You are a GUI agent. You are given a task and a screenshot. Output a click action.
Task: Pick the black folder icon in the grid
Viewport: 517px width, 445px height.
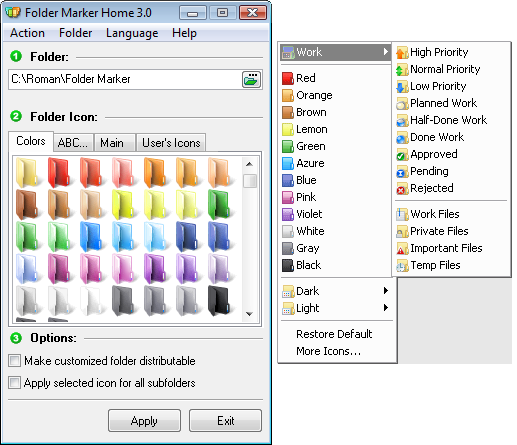219,300
